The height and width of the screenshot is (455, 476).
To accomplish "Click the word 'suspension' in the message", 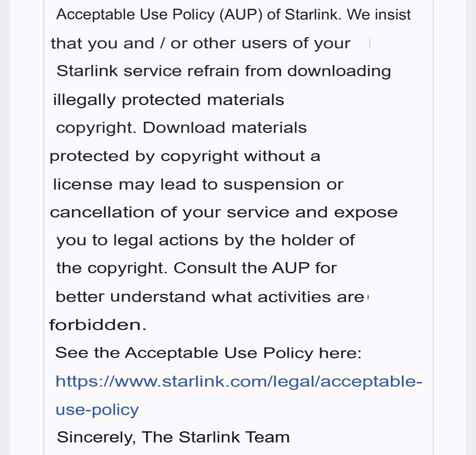I will pyautogui.click(x=271, y=185).
